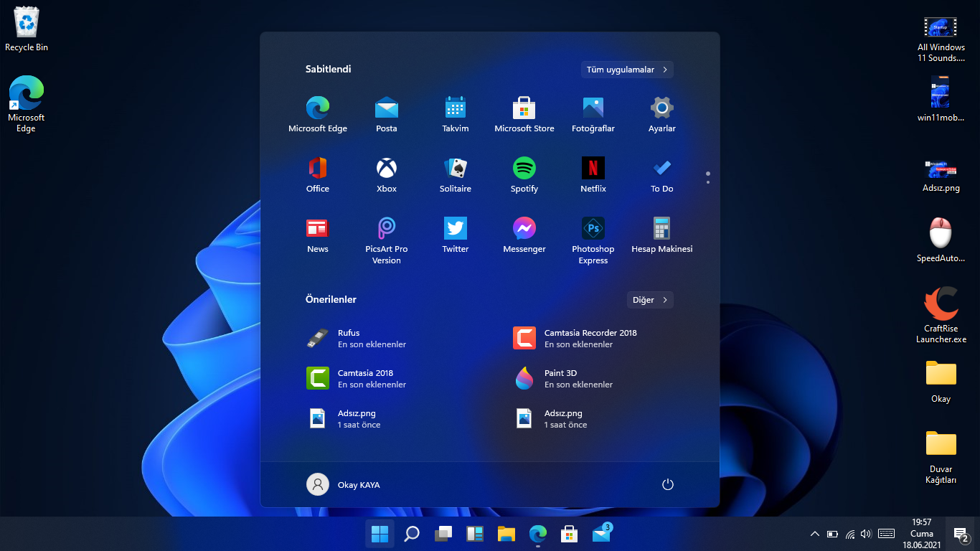This screenshot has height=551, width=980.
Task: Open the network icon in system tray
Action: click(x=850, y=534)
